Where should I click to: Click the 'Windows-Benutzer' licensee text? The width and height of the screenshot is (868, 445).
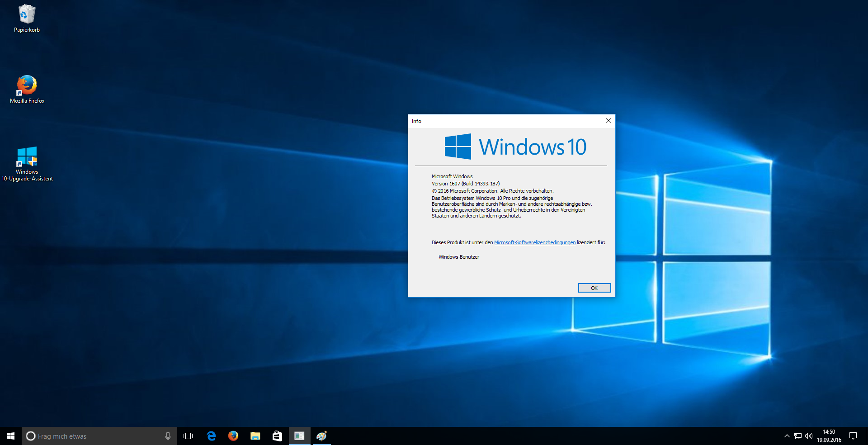pos(459,257)
